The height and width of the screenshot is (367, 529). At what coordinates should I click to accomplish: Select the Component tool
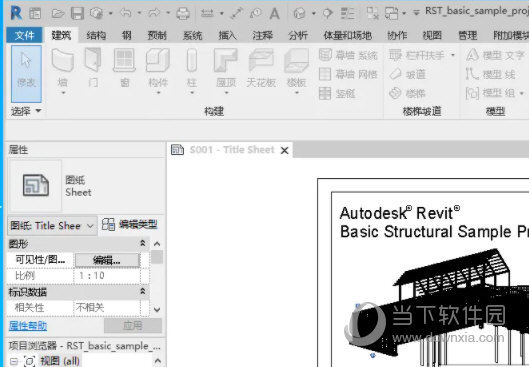click(158, 72)
